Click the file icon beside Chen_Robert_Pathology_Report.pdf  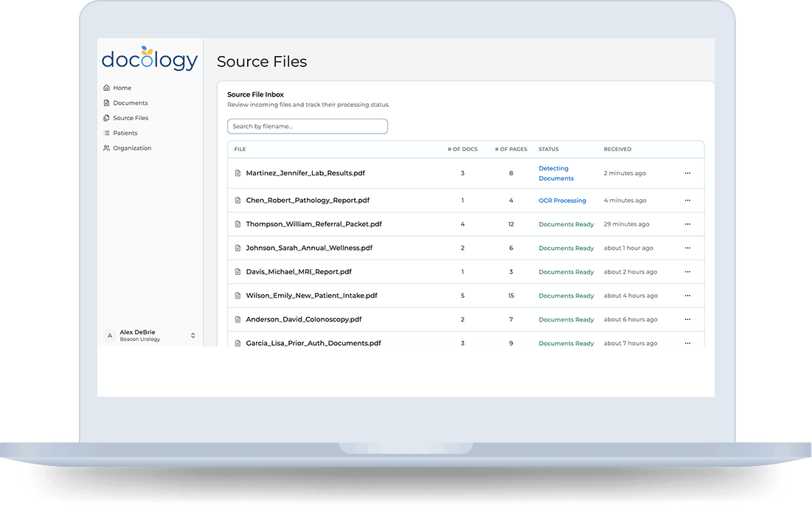(237, 200)
